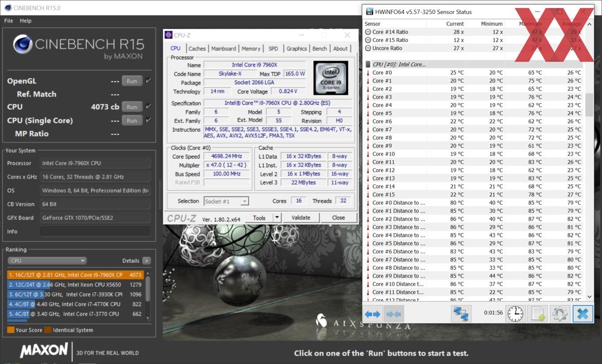Select ranking entry Intel Xeon CPU X5650
The height and width of the screenshot is (364, 602).
click(x=75, y=284)
